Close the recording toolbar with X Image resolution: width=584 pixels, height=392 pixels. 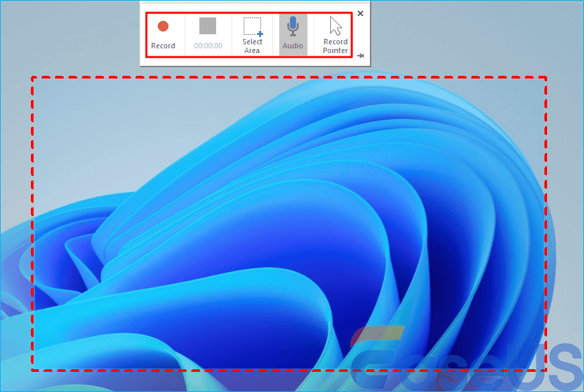coord(360,13)
